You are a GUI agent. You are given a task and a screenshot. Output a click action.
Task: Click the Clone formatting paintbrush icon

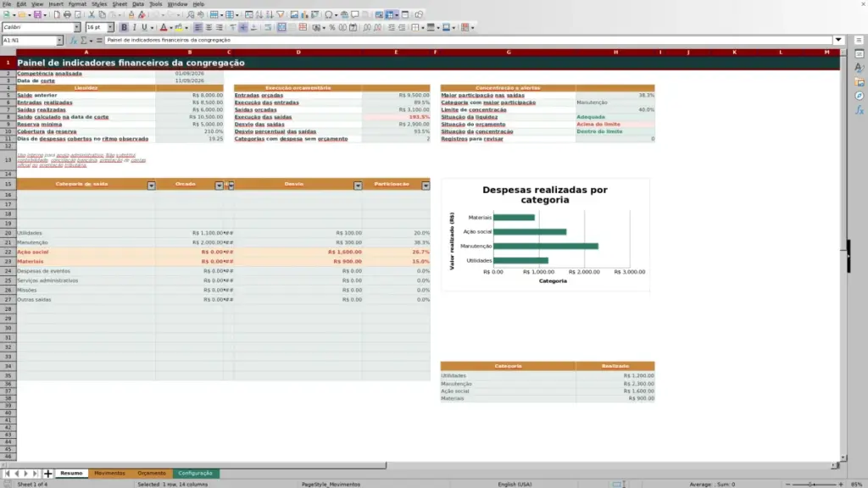pos(131,15)
